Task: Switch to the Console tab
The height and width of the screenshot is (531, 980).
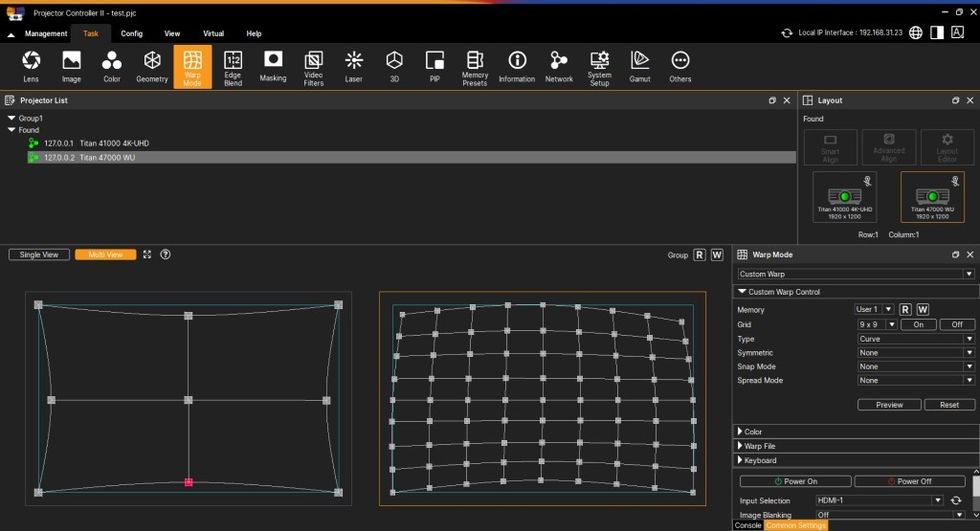Action: click(748, 525)
